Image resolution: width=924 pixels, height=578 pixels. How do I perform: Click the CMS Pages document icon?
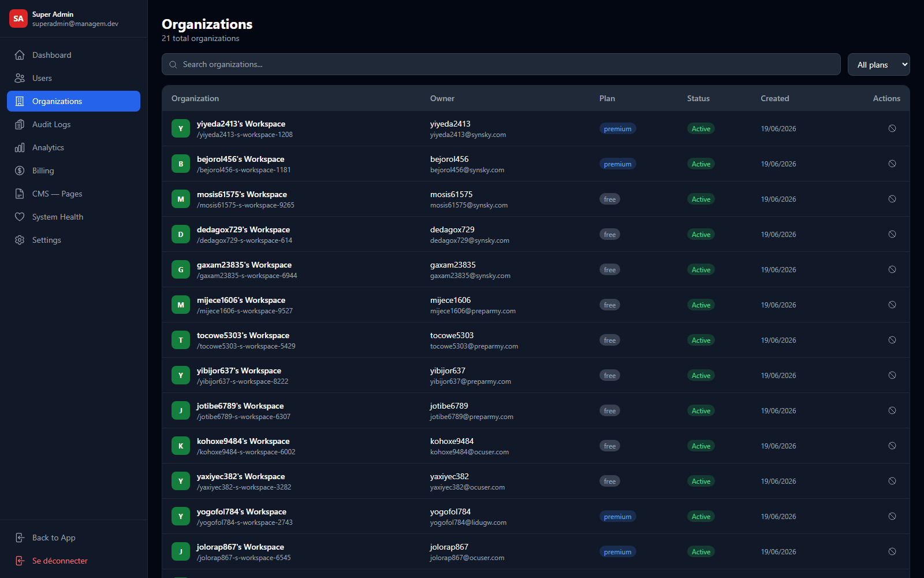pos(20,194)
